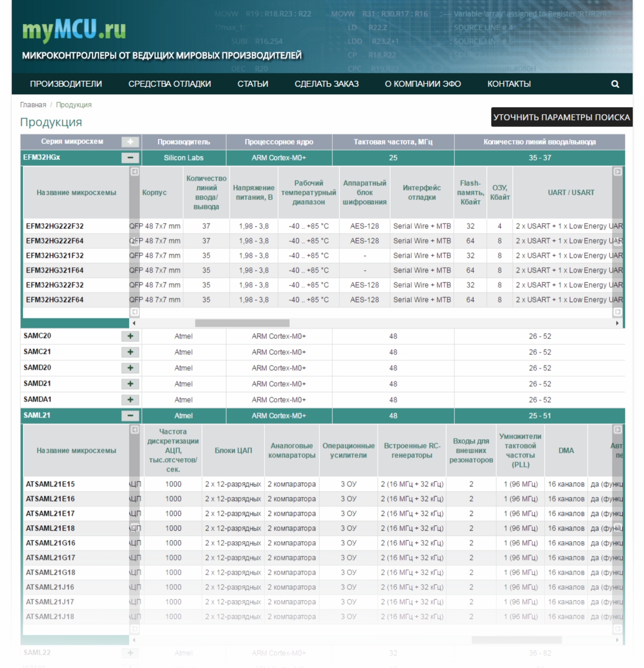Click Flash-память, Кбайт column header
The height and width of the screenshot is (668, 644).
470,192
